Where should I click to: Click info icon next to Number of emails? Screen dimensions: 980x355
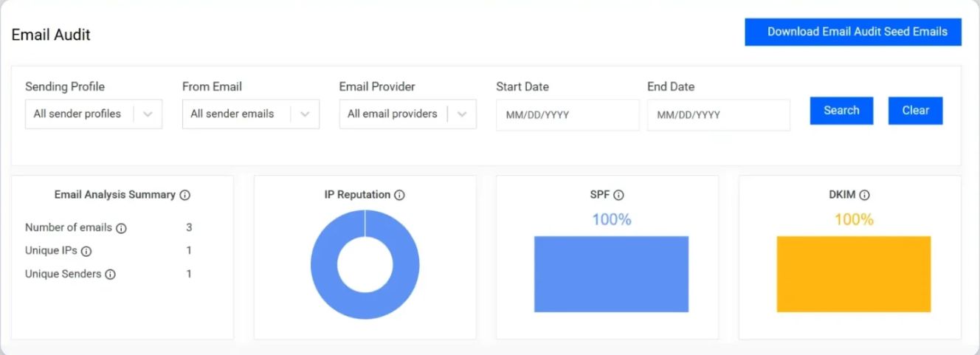[122, 228]
